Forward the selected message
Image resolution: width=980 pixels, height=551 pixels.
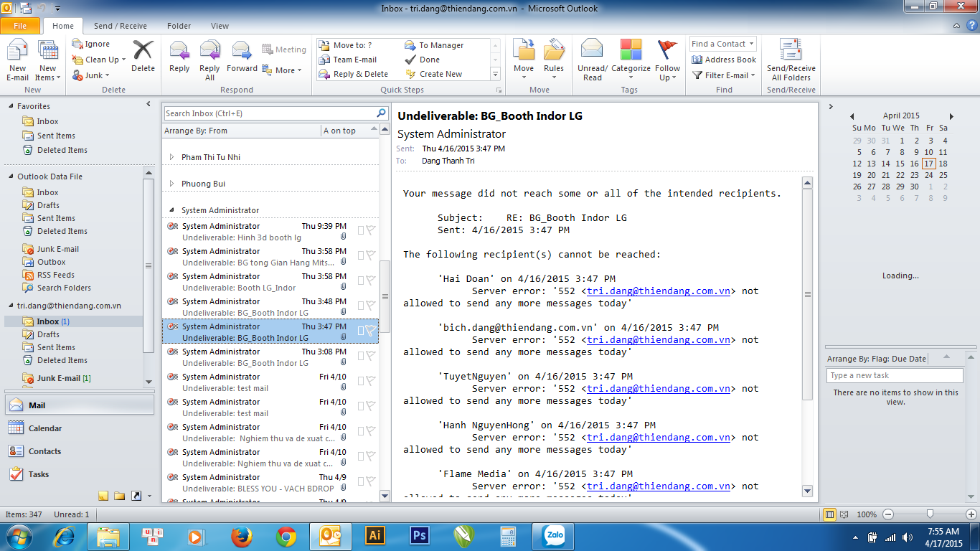pos(242,57)
